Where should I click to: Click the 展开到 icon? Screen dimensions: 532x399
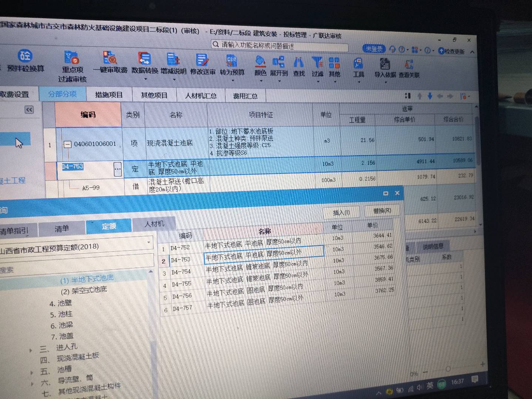[x=279, y=66]
